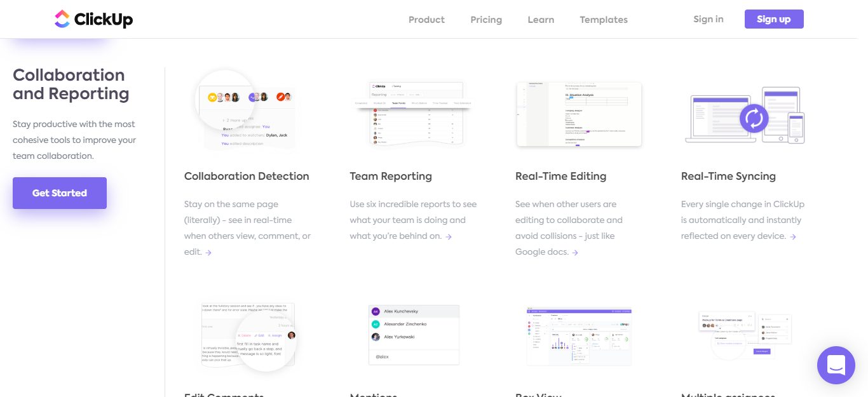
Task: Click the Multiple assignees illustration
Action: coord(745,337)
